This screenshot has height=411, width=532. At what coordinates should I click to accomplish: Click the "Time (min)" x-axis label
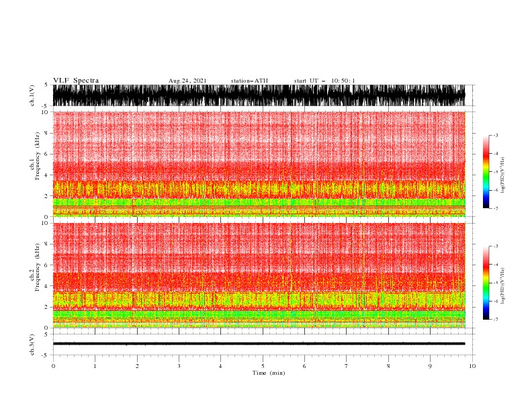point(269,373)
